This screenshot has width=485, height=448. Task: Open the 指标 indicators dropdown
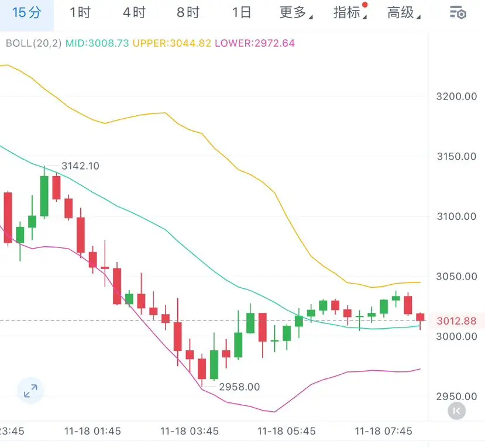pos(350,13)
